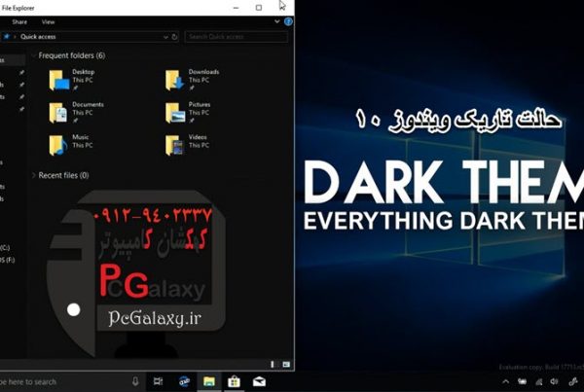The width and height of the screenshot is (584, 392).
Task: Open the Downloads folder
Action: 192,80
